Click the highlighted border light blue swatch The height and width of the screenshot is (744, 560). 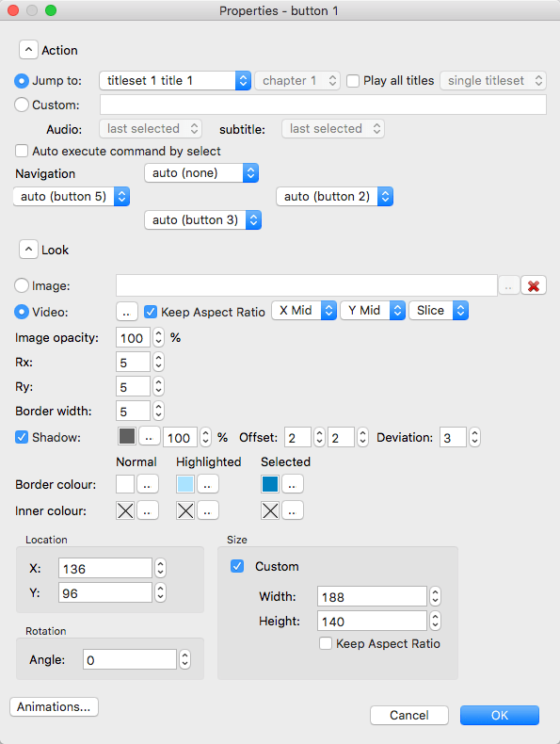click(185, 484)
